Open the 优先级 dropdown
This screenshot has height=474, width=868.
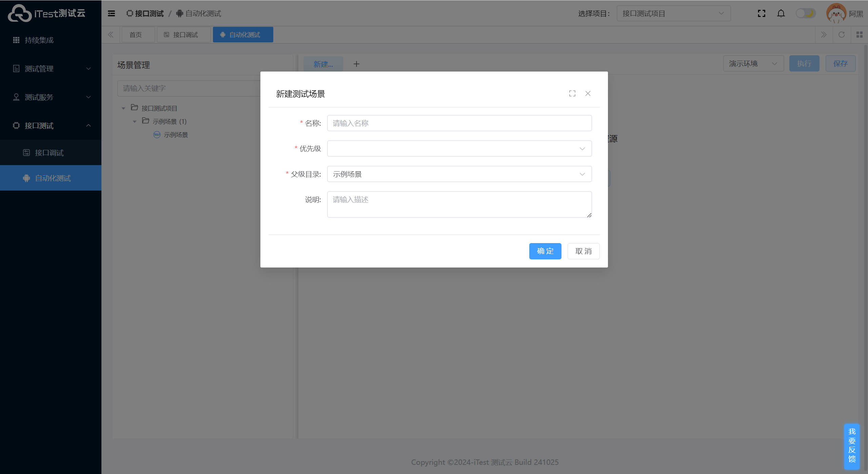pos(459,149)
